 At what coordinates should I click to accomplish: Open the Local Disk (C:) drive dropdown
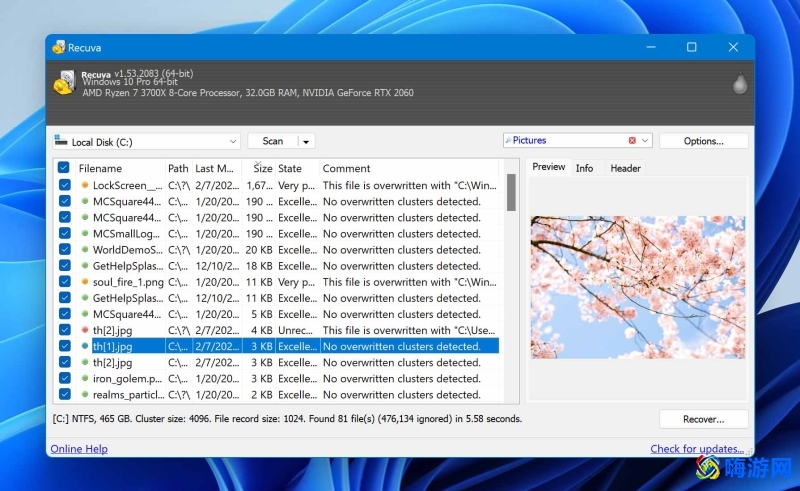tap(233, 142)
